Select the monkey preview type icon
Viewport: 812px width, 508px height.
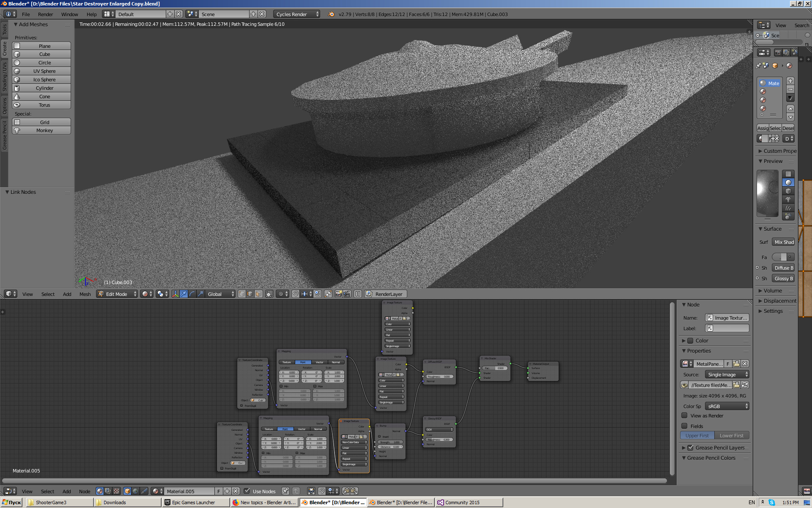(788, 199)
